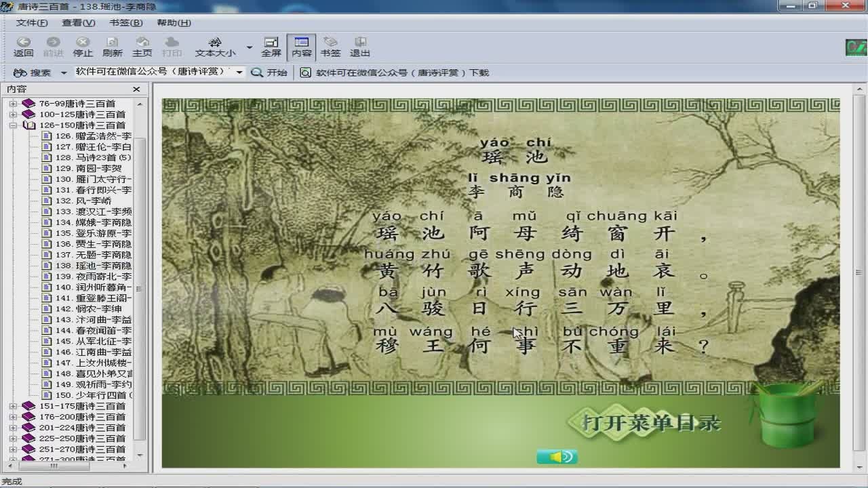868x488 pixels.
Task: Open tree item 136.贾生-李商隐
Action: coord(94,244)
